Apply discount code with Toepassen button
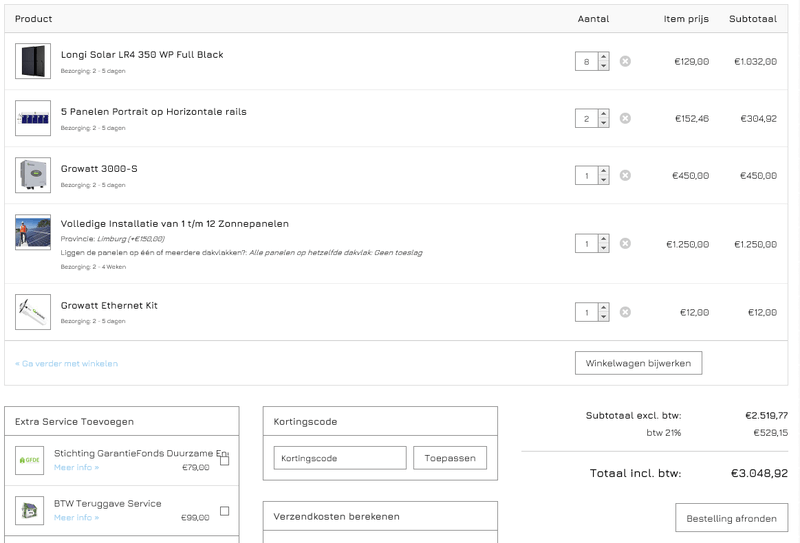The height and width of the screenshot is (543, 800). [450, 458]
